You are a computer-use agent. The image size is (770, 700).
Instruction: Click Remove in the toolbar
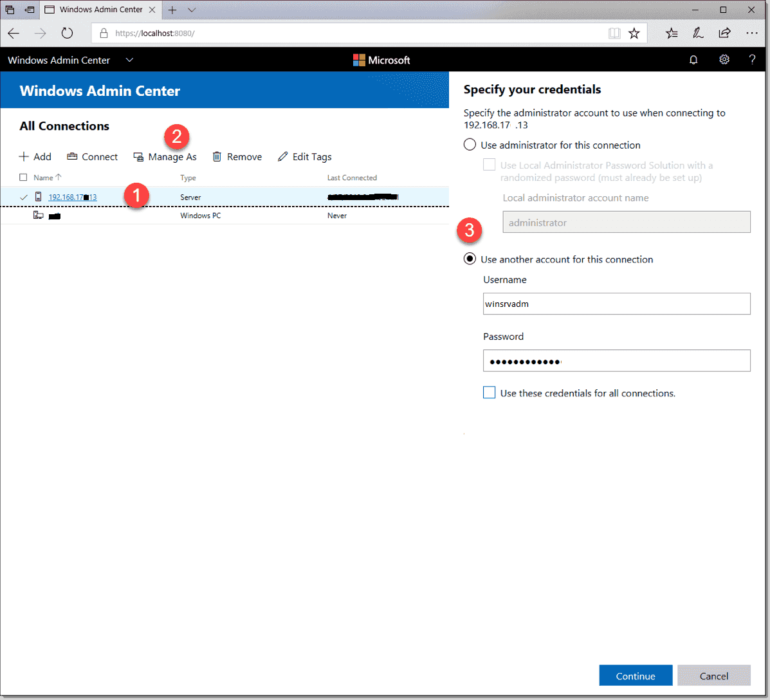pos(237,157)
